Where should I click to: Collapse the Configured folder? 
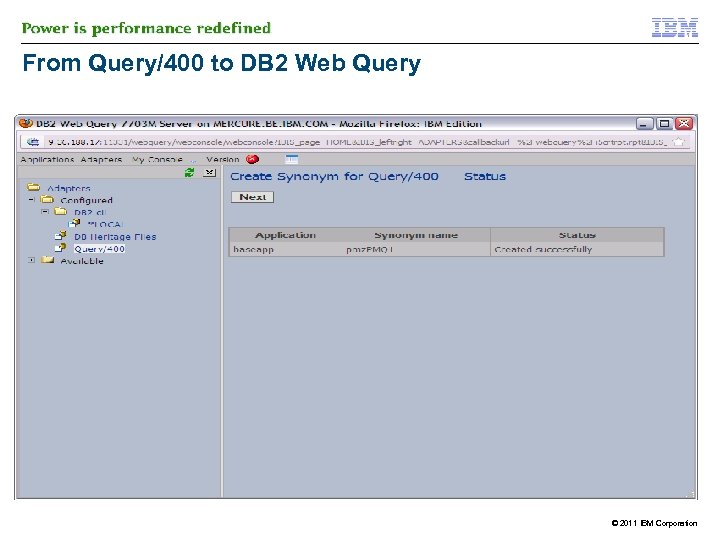[x=32, y=200]
